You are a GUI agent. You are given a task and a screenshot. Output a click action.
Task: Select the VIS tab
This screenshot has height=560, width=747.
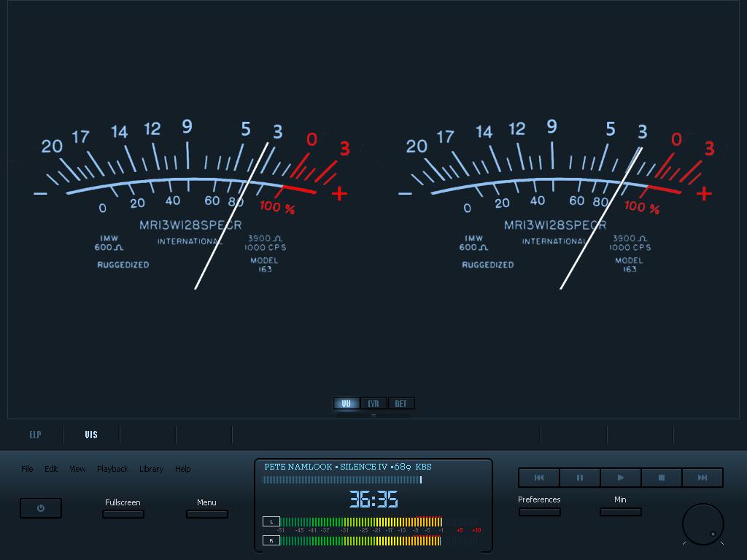[91, 435]
